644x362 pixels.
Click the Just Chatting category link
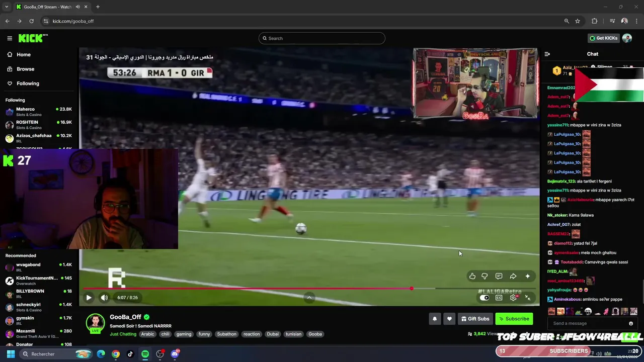[123, 334]
